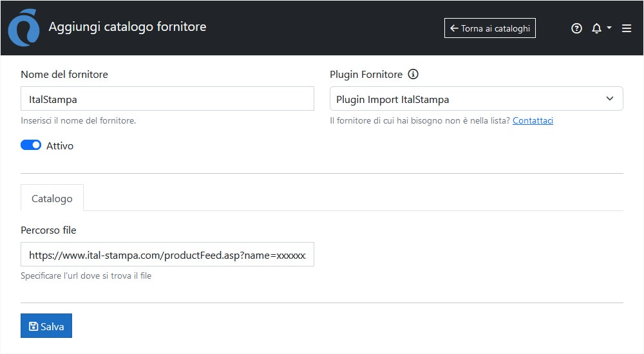This screenshot has height=354, width=644.
Task: Open the hamburger menu in the header
Action: (x=626, y=28)
